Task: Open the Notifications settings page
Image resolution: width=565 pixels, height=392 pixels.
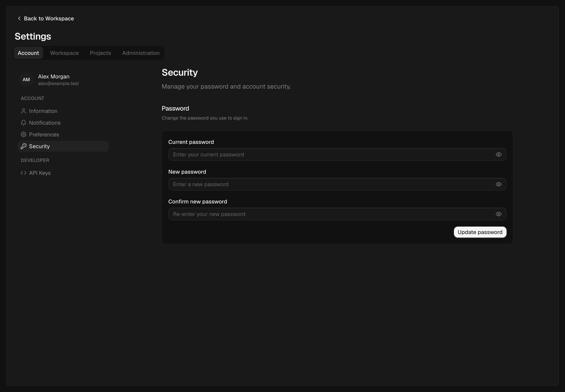Action: 63,123
